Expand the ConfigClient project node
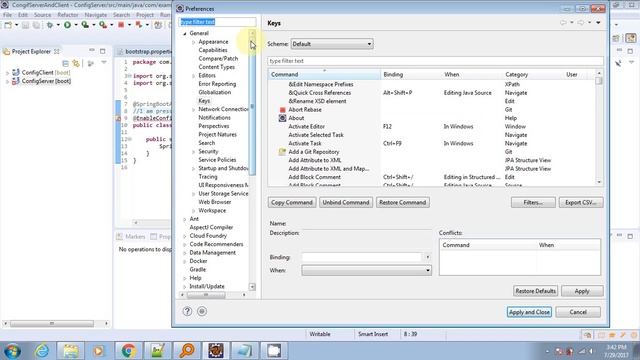 [7, 73]
